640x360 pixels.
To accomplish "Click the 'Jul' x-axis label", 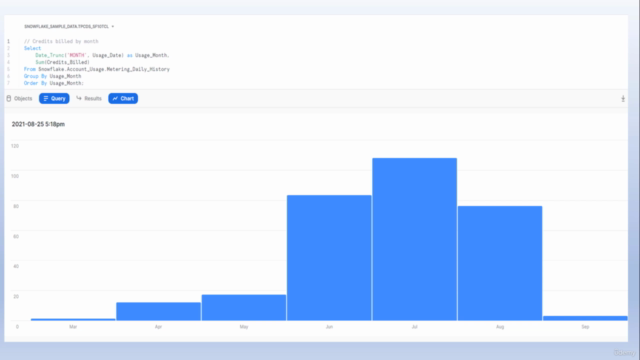I will click(x=414, y=327).
